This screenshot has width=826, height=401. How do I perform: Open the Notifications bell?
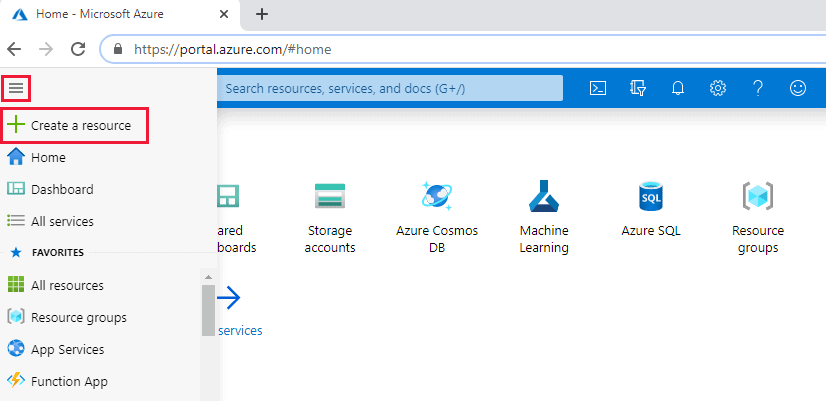pos(678,88)
